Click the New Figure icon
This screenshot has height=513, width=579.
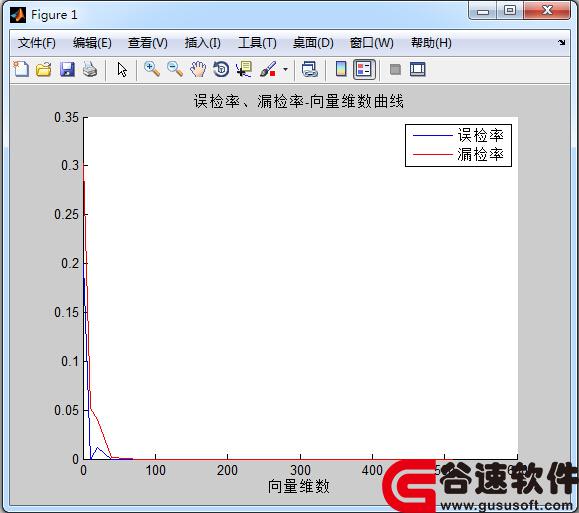21,69
